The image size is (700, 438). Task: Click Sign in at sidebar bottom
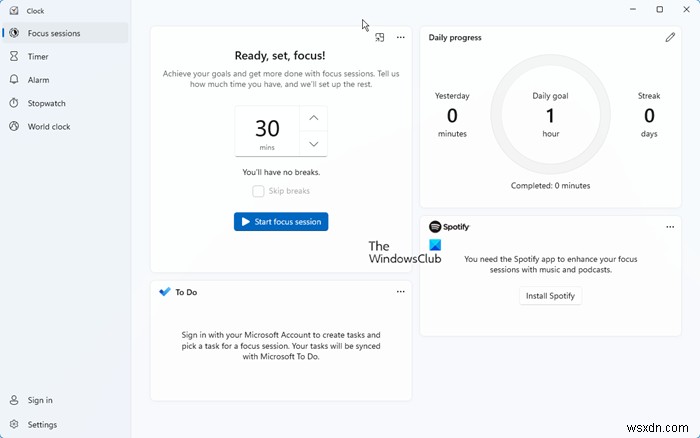(40, 400)
